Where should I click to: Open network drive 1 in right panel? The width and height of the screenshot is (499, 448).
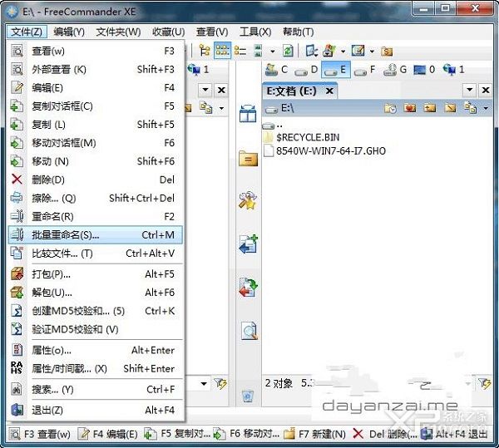click(x=453, y=70)
